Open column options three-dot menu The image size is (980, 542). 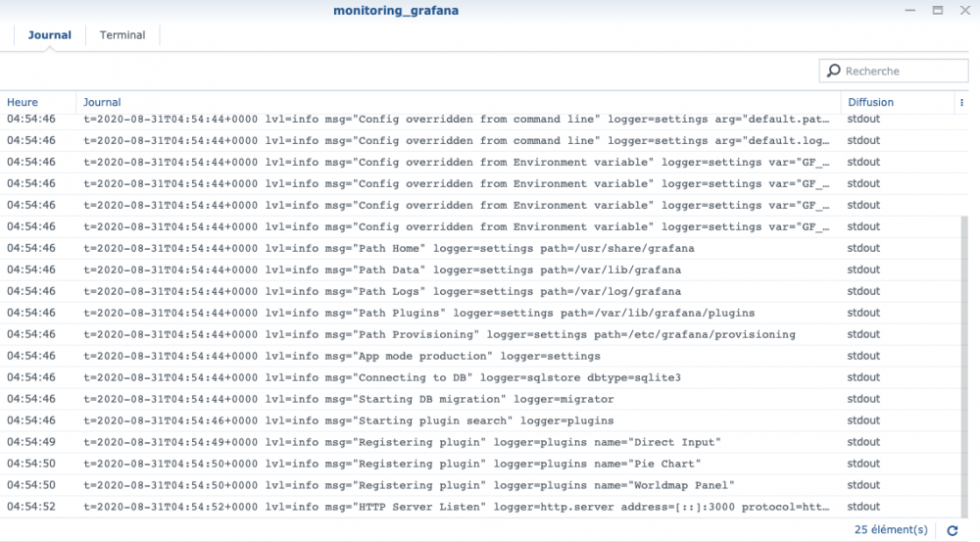point(961,103)
